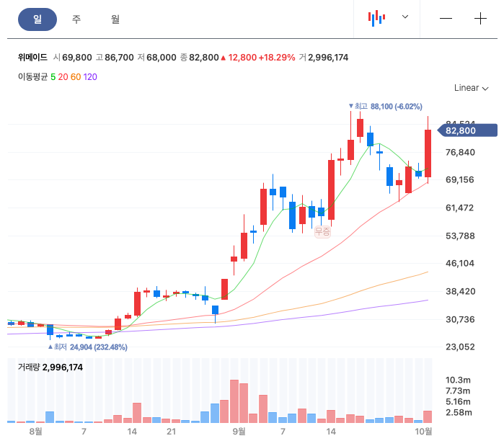The width and height of the screenshot is (504, 441).
Task: Click the latest red candlestick
Action: 428,153
